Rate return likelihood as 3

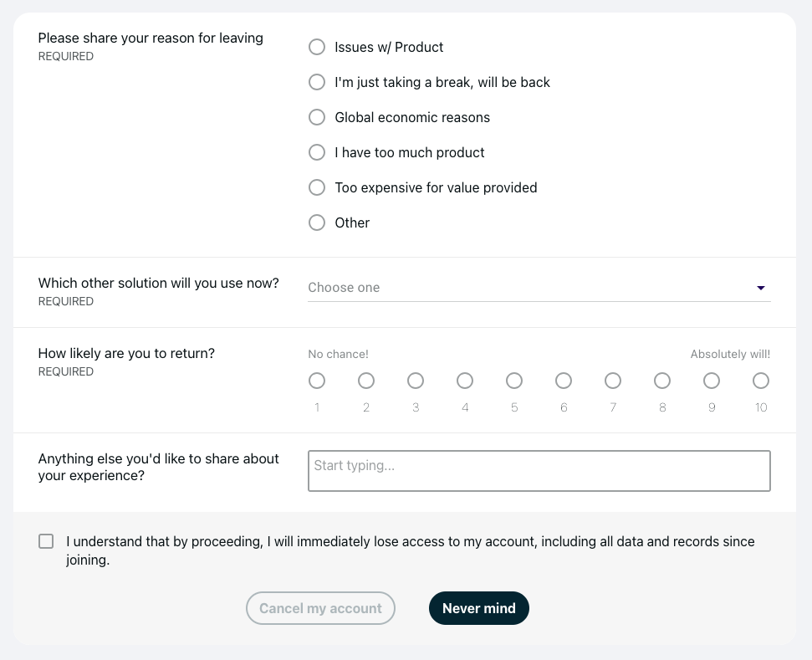pos(416,381)
